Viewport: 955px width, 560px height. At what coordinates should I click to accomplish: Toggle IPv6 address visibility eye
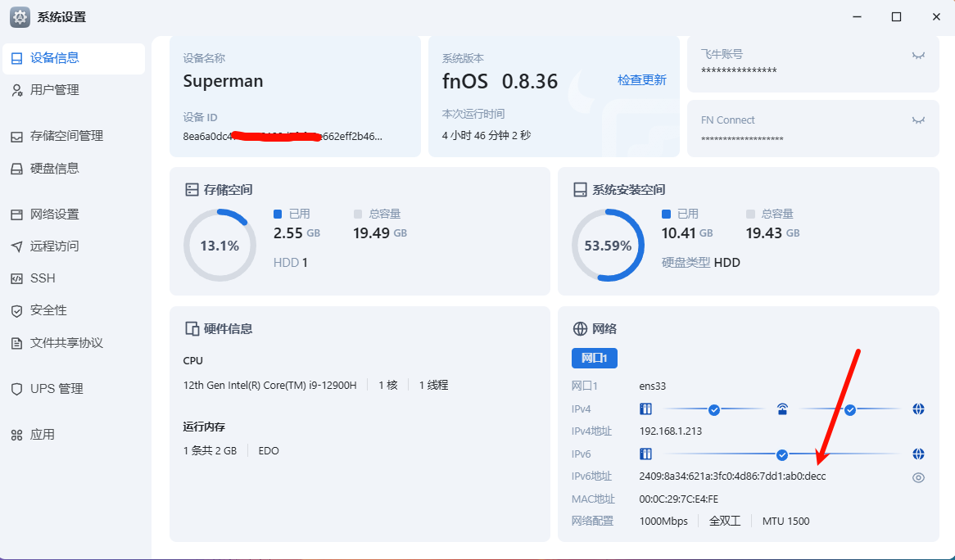click(918, 477)
